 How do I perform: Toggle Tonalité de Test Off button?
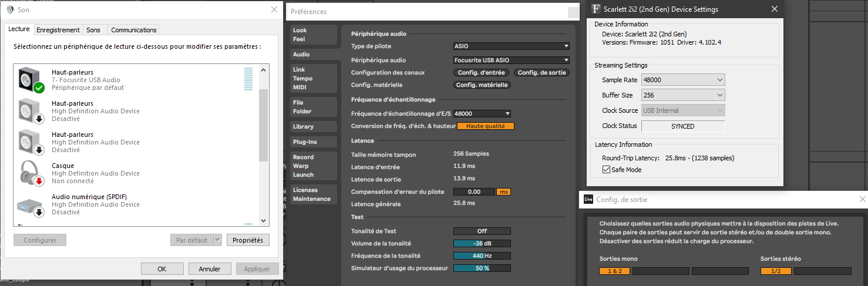(x=482, y=231)
